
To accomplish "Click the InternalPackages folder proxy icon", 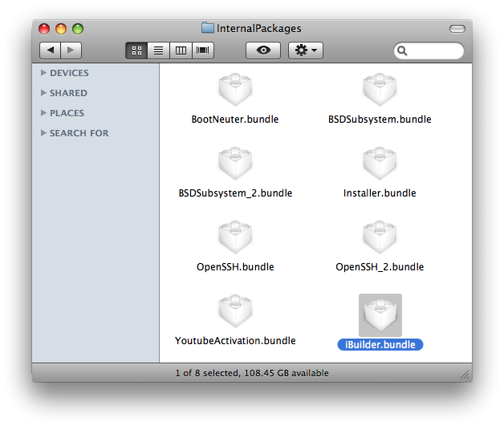I will (x=208, y=28).
